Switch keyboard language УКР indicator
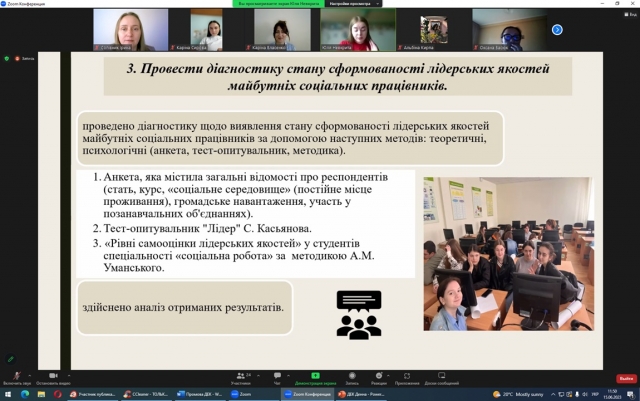The image size is (640, 401). pos(595,394)
